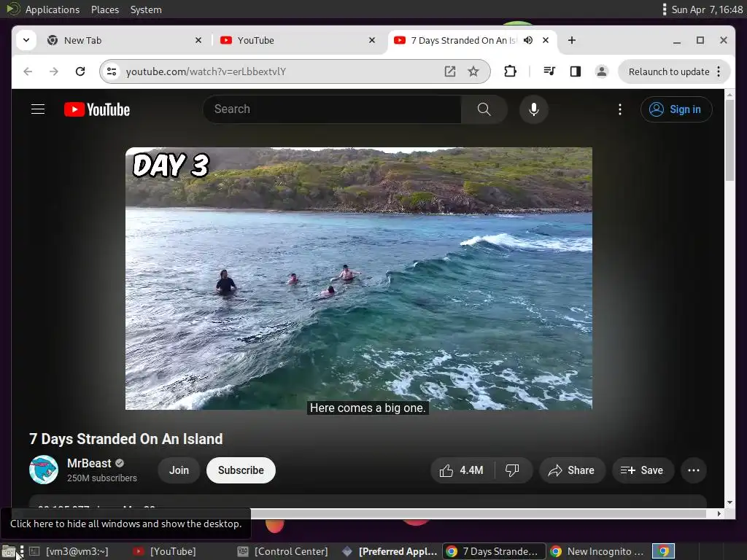Expand the tab search dropdown
Image resolution: width=747 pixels, height=560 pixels.
pos(26,41)
